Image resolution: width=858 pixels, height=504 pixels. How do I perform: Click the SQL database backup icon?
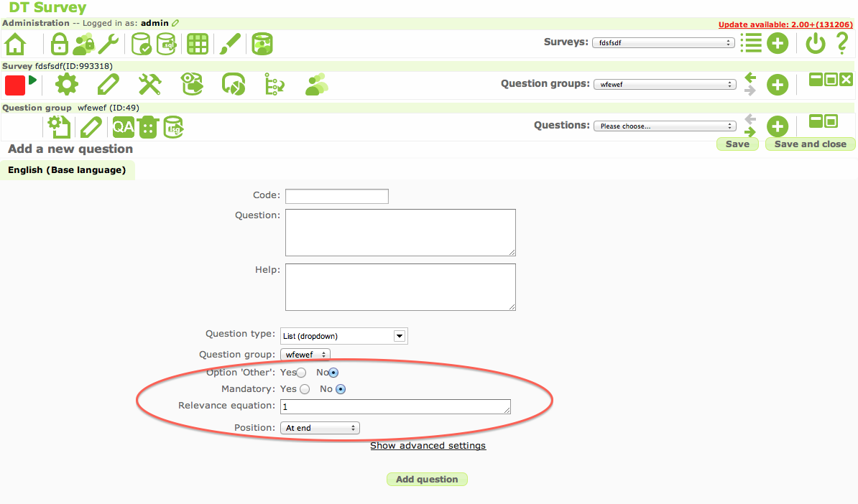pos(166,44)
